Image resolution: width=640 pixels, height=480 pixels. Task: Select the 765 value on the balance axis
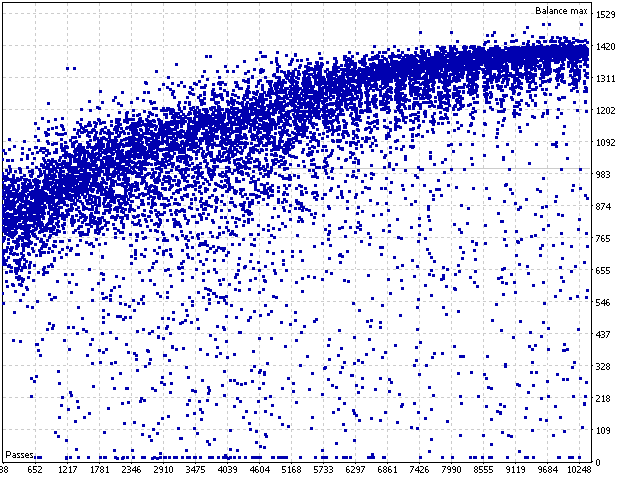pyautogui.click(x=603, y=238)
